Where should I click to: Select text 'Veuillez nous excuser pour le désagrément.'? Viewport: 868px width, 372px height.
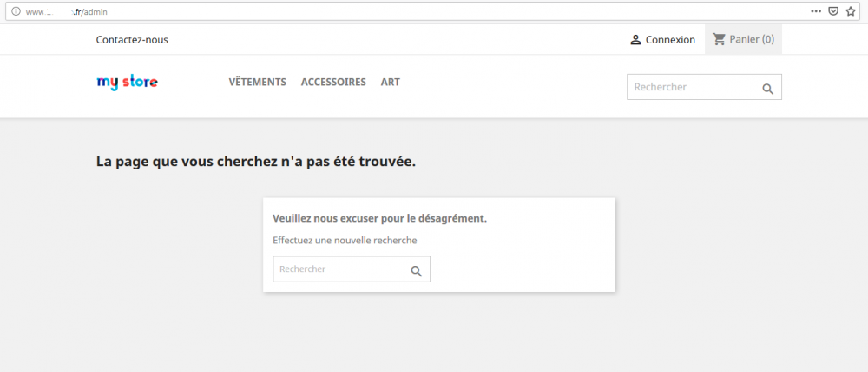click(x=380, y=218)
